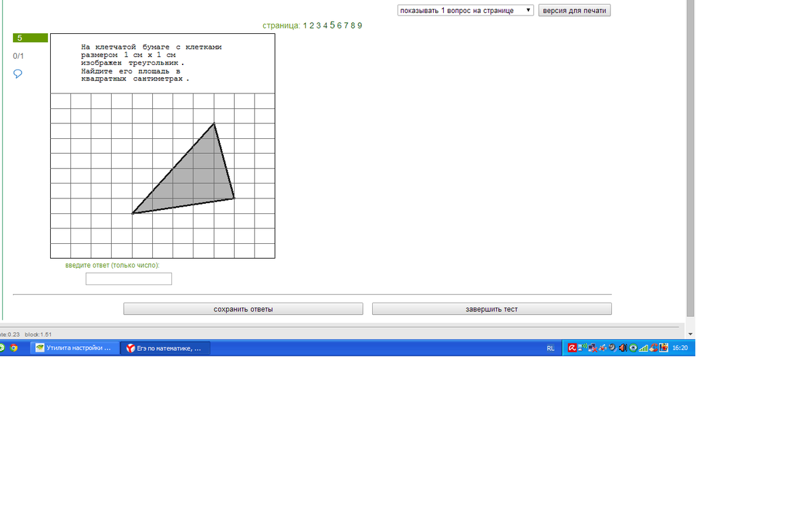Open page 6 of the test
Image resolution: width=812 pixels, height=508 pixels.
point(340,26)
